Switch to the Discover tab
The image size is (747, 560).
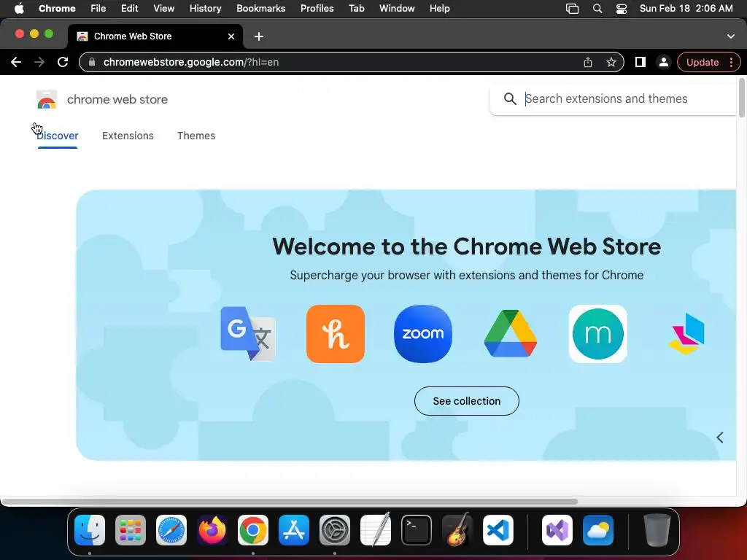57,136
